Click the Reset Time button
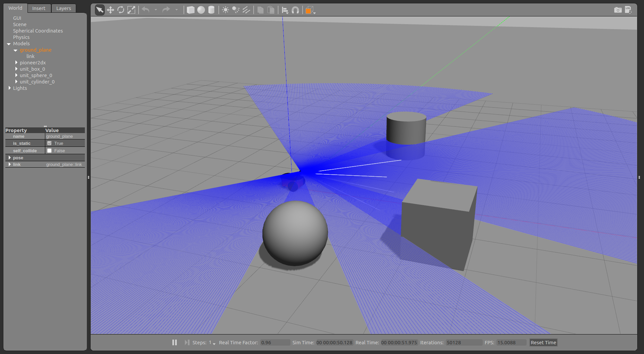The image size is (644, 354). click(x=543, y=342)
